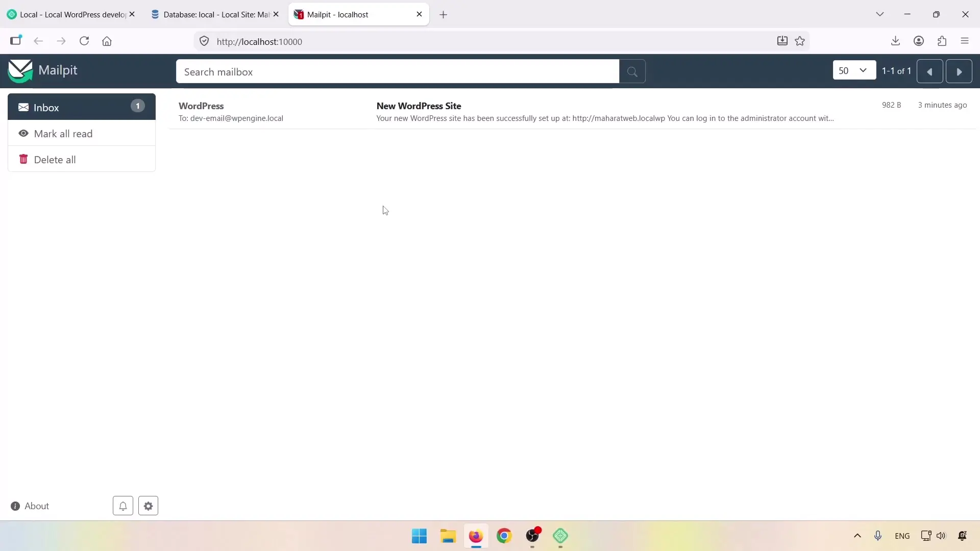Open File Explorer from taskbar

pyautogui.click(x=448, y=536)
